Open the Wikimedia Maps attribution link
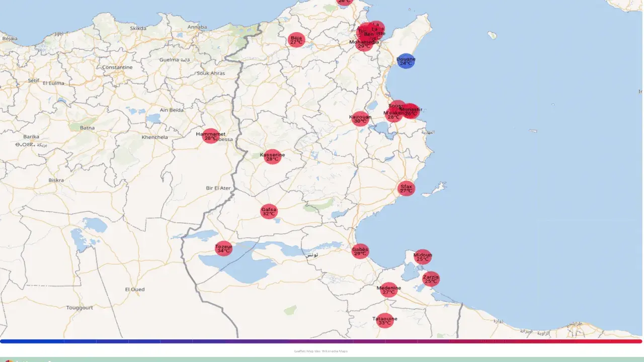 [335, 351]
